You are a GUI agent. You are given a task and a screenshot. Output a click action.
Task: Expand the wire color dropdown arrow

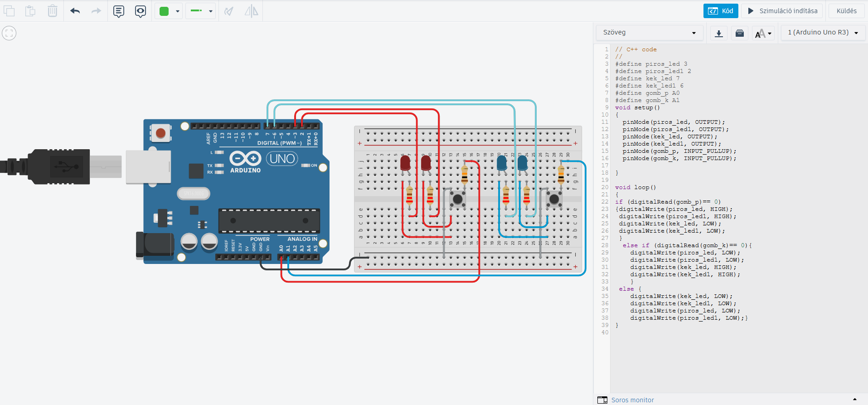[178, 11]
